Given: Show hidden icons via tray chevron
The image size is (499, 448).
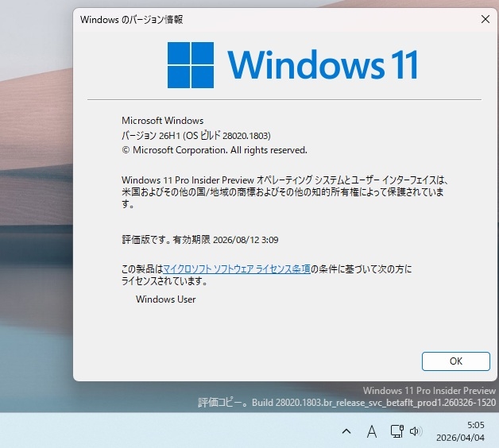Looking at the screenshot, I should pos(346,431).
